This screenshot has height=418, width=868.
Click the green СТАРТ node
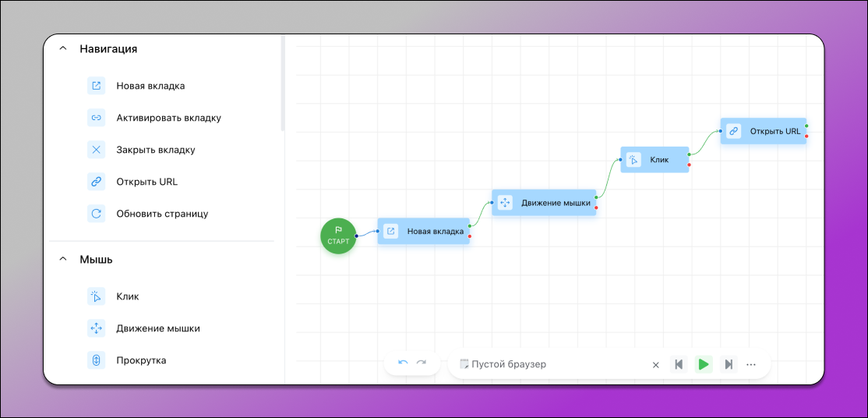(x=338, y=235)
